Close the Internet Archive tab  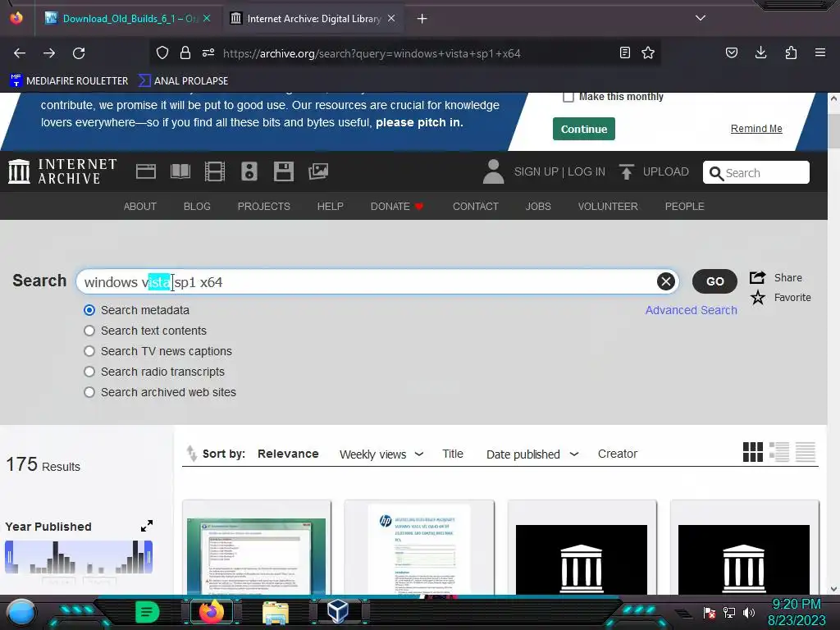[x=391, y=18]
